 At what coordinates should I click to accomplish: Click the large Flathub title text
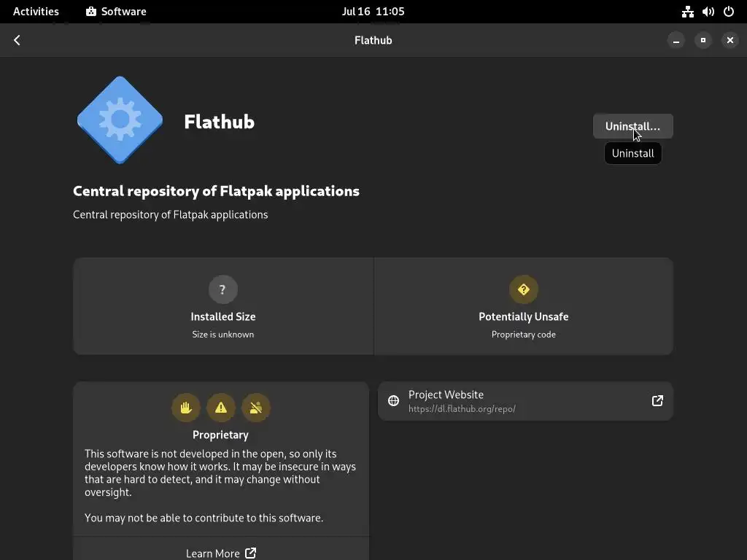tap(219, 122)
